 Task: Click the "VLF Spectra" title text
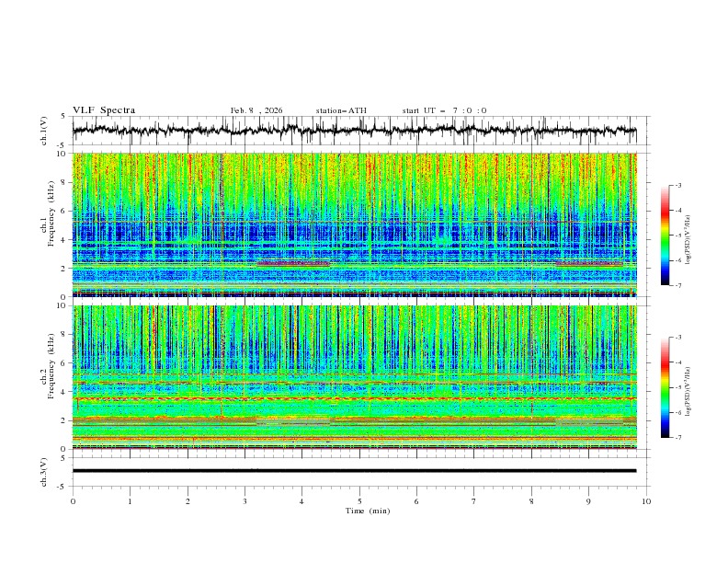104,110
